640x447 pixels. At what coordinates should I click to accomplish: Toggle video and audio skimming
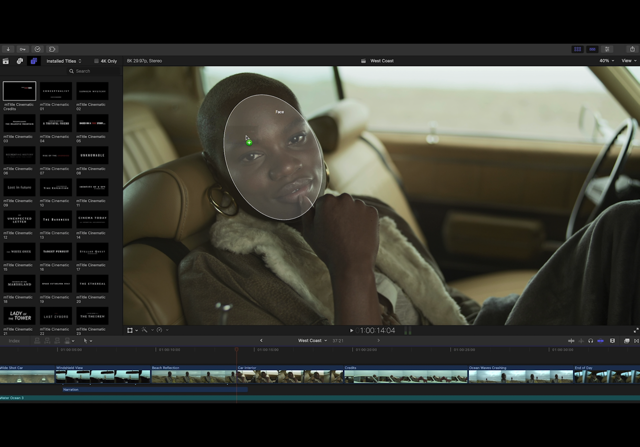click(571, 341)
